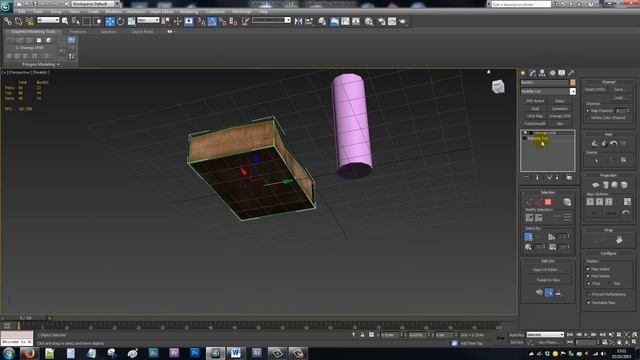Apply Planar Map projection

596,185
